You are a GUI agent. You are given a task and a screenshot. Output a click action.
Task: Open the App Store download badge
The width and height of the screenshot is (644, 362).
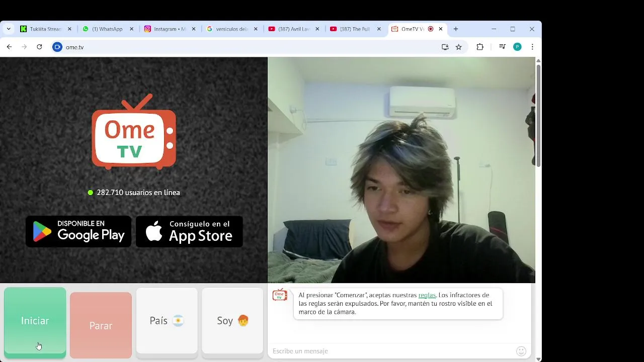(x=189, y=231)
